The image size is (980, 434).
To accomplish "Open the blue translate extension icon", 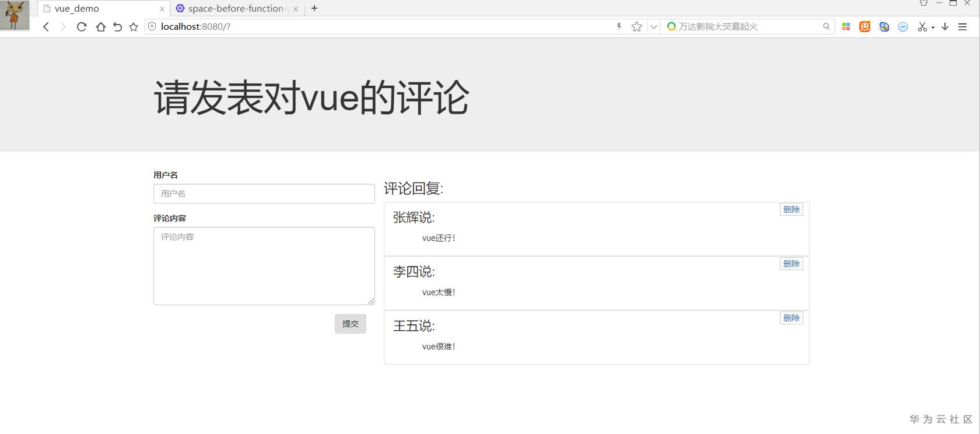I will 884,27.
